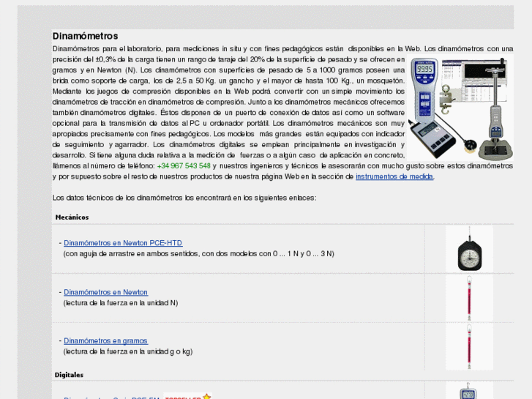Open the 'instrumentos de medida' link
This screenshot has width=532, height=399.
click(394, 176)
